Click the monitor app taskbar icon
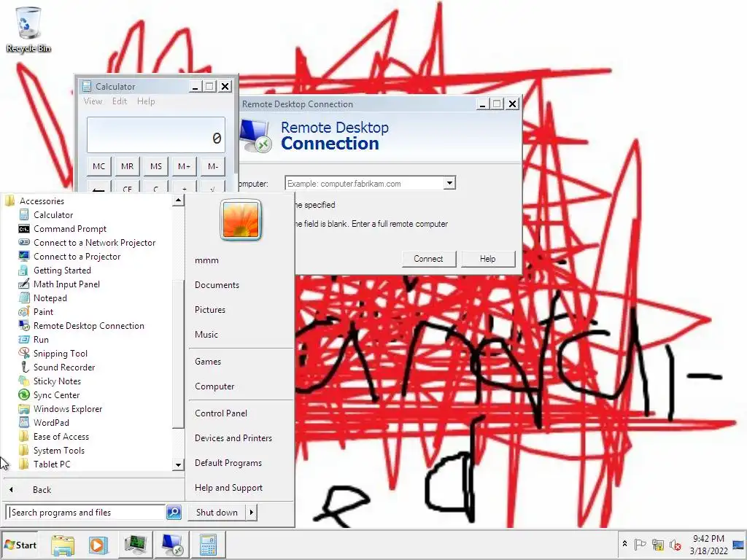Viewport: 747px width, 560px height. pos(135,545)
